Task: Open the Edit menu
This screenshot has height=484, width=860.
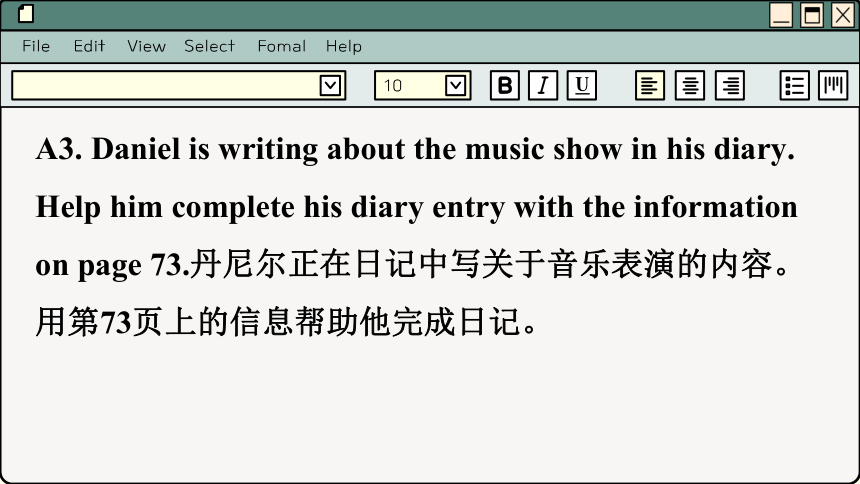Action: (89, 46)
